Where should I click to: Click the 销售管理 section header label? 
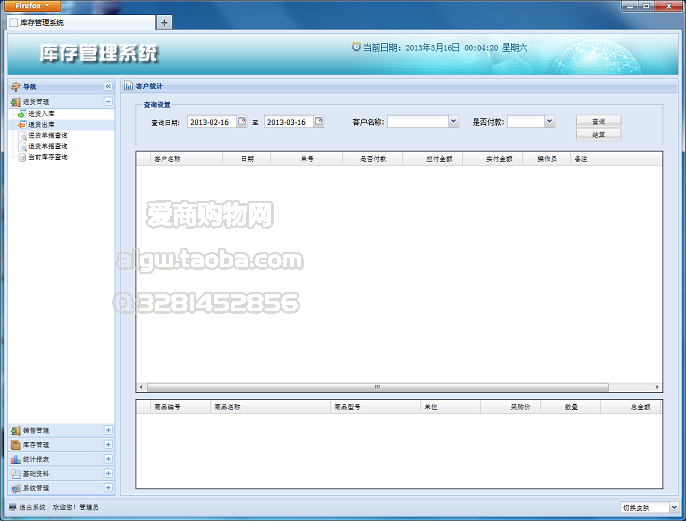click(x=36, y=431)
